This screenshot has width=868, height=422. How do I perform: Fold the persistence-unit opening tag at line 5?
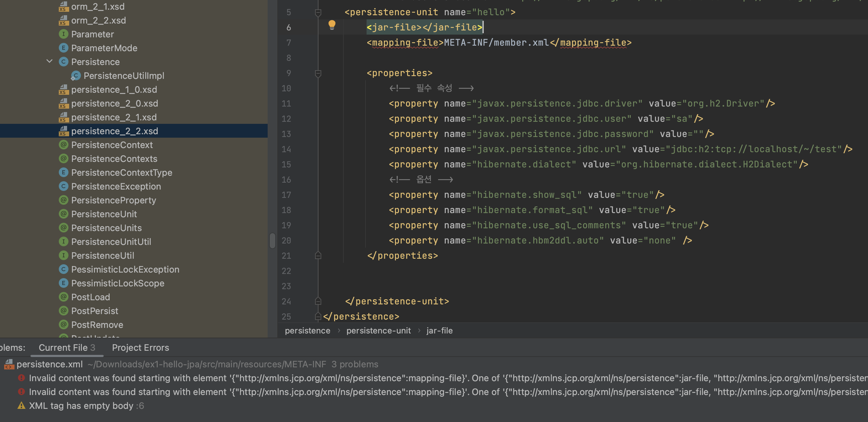[x=318, y=13]
